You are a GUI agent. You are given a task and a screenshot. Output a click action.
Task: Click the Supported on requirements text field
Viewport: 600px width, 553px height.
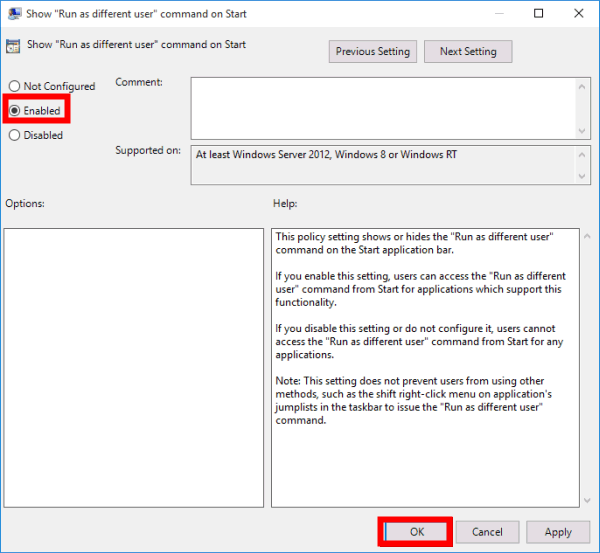380,165
